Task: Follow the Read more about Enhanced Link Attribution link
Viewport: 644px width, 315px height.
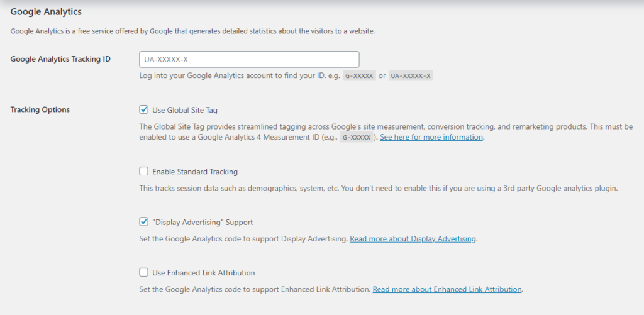Action: click(x=447, y=289)
